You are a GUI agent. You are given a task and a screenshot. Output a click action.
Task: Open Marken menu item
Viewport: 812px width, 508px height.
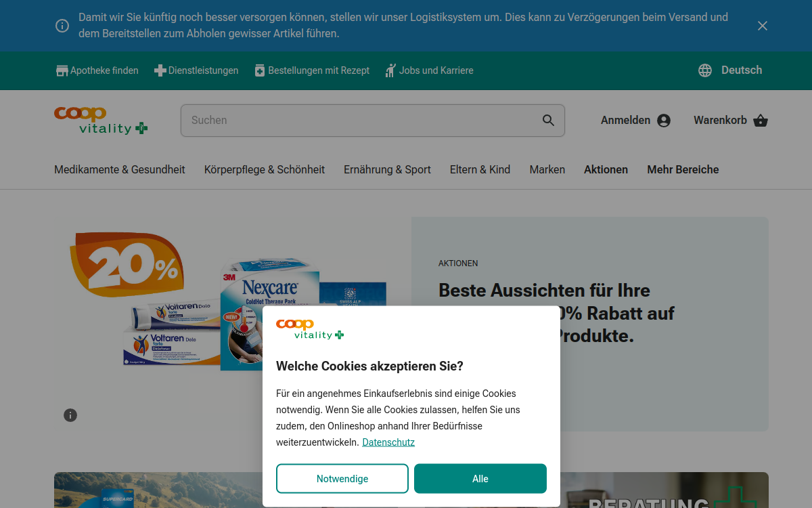coord(547,170)
